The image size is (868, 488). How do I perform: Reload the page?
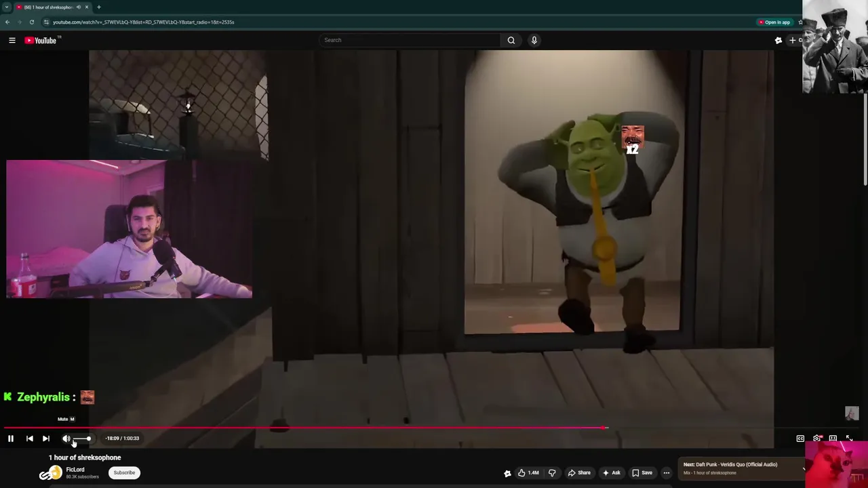[x=32, y=22]
